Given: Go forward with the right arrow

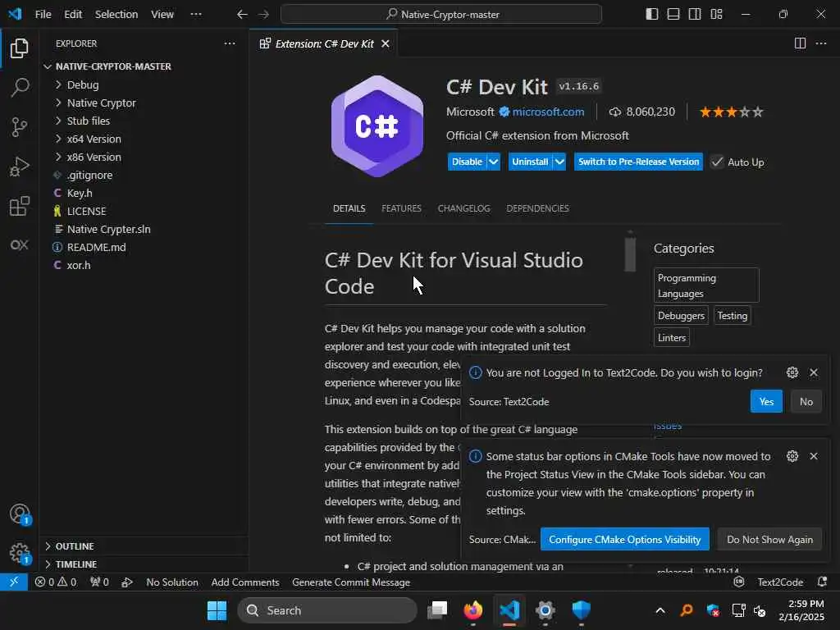Looking at the screenshot, I should tap(263, 15).
